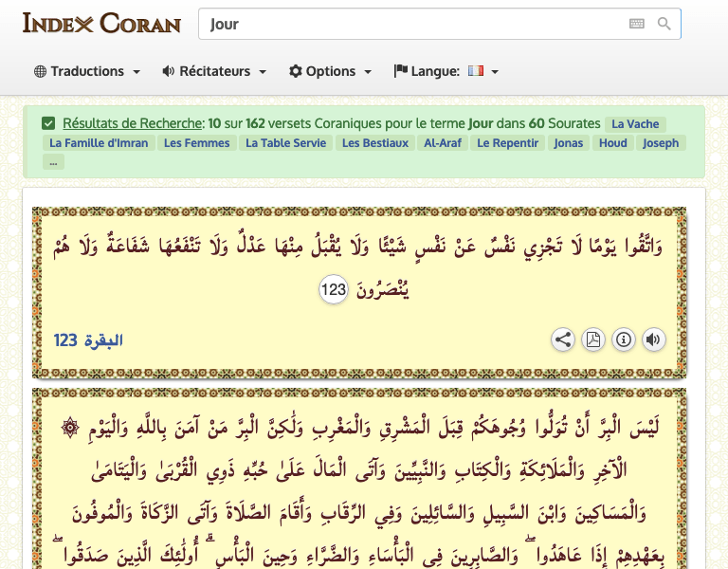Image resolution: width=728 pixels, height=569 pixels.
Task: Select the Al-Araf sourate tag
Action: pos(443,143)
